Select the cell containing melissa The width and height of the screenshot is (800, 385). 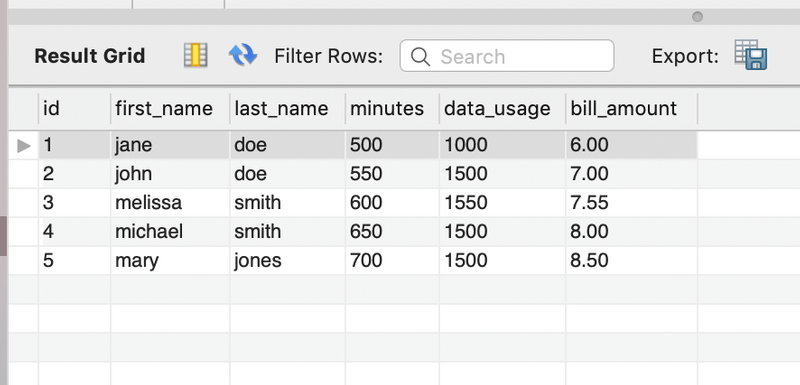170,203
